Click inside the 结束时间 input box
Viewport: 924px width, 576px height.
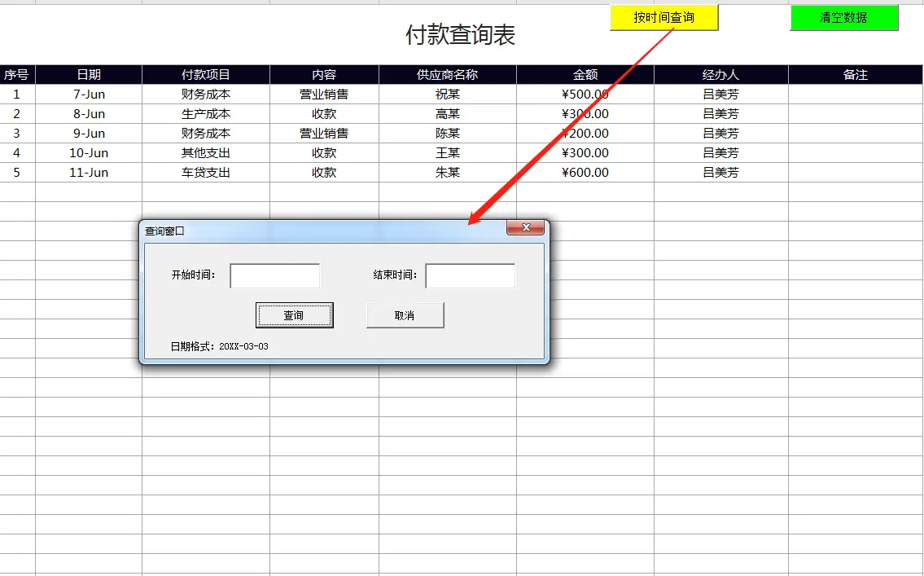tap(471, 275)
